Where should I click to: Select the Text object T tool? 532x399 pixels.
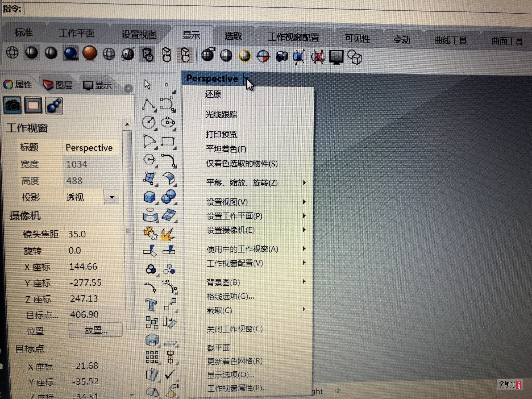coord(151,305)
